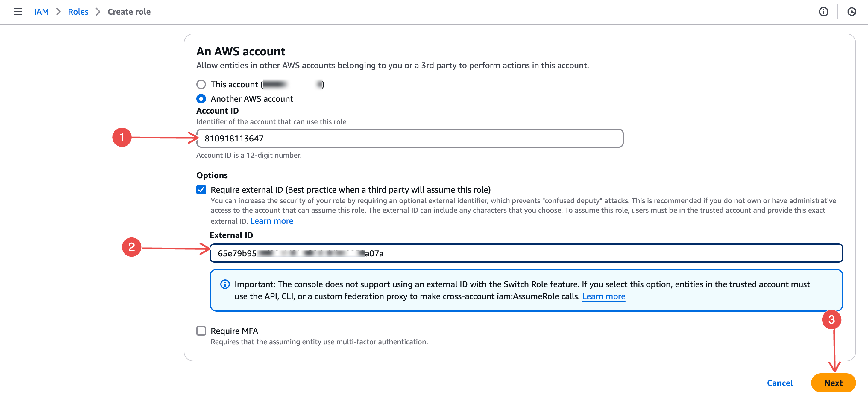The height and width of the screenshot is (405, 868).
Task: Click the "An AWS account" heading
Action: point(241,51)
